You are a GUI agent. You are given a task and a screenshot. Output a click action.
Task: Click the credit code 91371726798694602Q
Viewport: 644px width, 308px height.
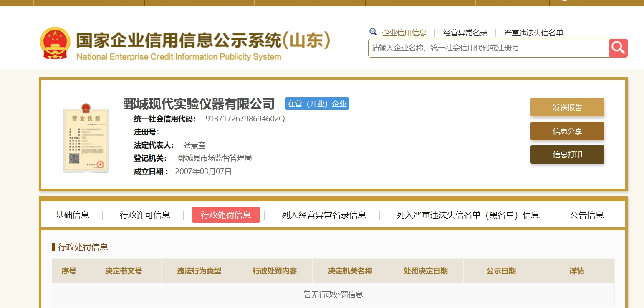point(245,119)
